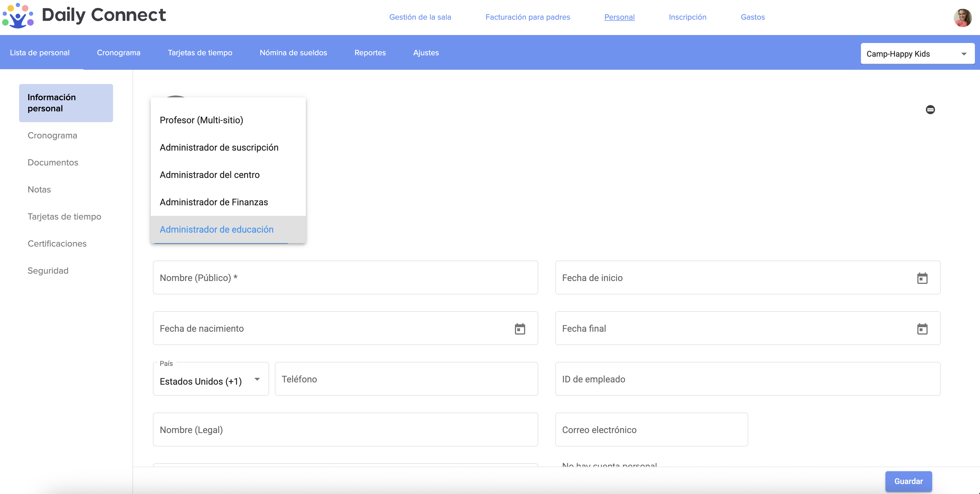Choose Profesor (Multi-sitio) from role list
Image resolution: width=980 pixels, height=494 pixels.
point(201,120)
